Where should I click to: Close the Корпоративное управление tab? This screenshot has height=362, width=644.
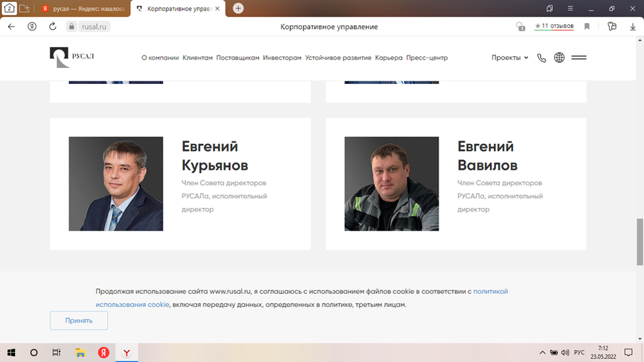tap(217, 8)
